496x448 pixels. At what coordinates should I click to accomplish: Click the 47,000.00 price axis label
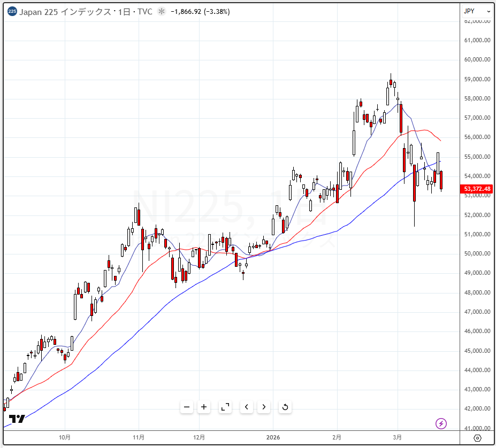[x=477, y=312]
